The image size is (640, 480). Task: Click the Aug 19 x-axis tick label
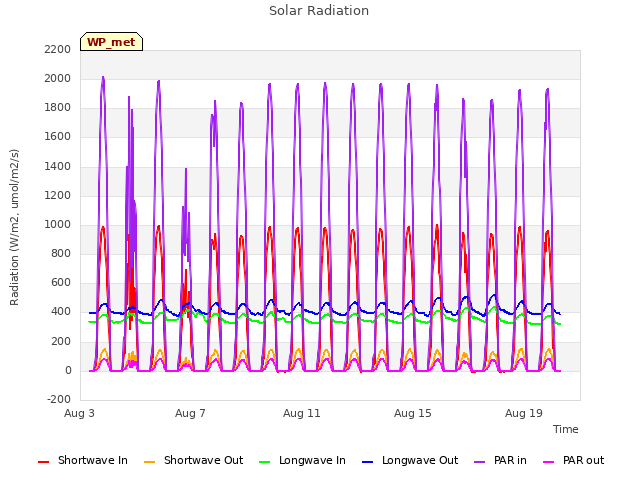tap(524, 413)
